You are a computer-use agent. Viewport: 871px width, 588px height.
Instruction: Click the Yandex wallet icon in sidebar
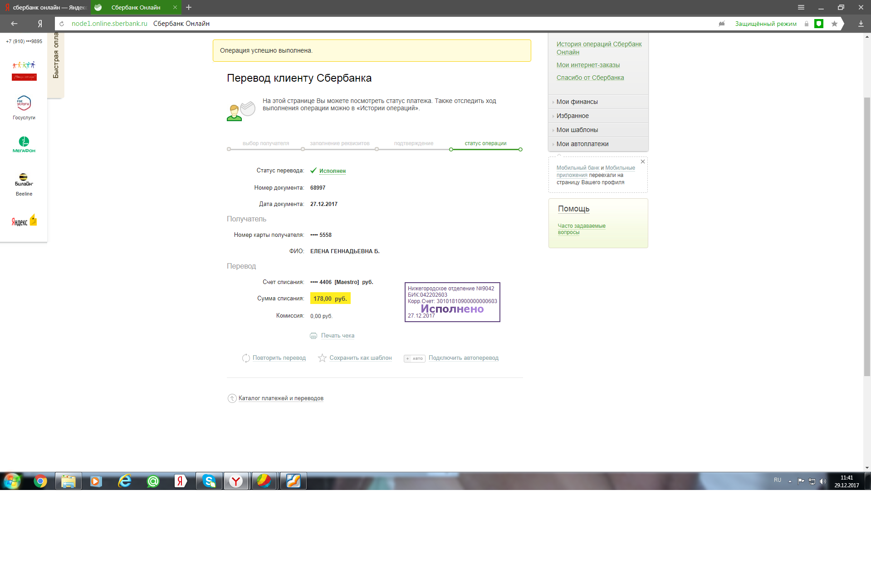(24, 221)
